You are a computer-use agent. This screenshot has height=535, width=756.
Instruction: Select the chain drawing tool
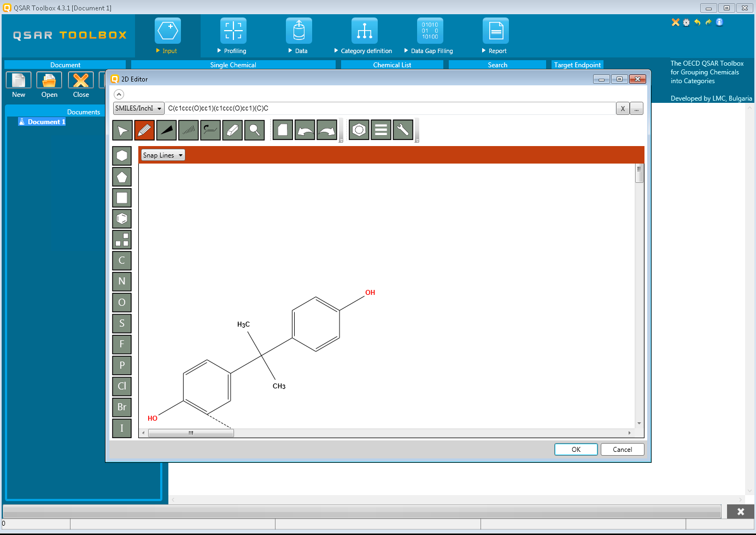click(210, 130)
